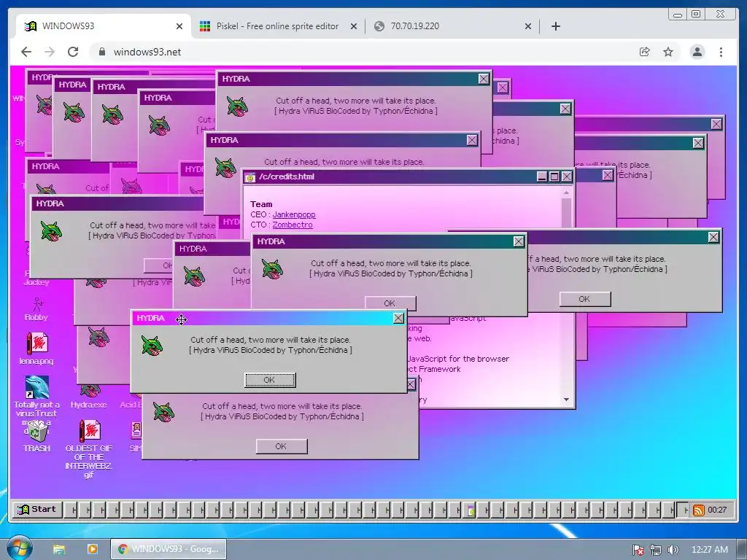Open a new Chrome tab

tap(555, 26)
